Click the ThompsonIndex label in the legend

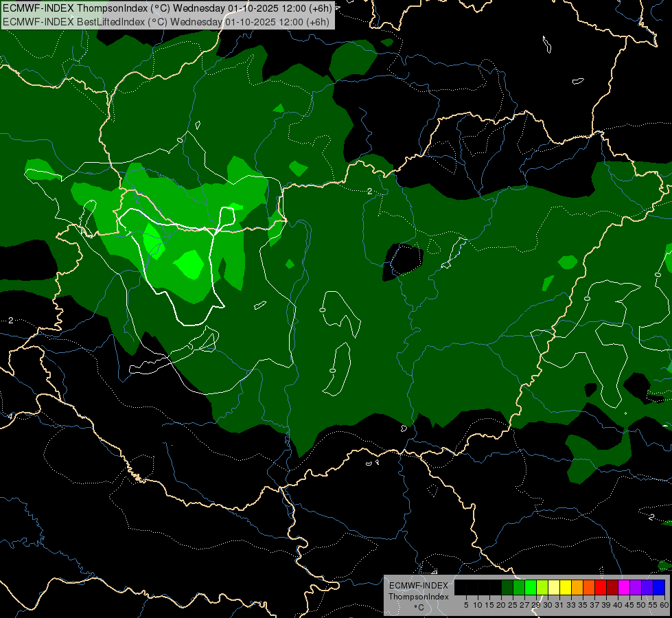click(419, 597)
